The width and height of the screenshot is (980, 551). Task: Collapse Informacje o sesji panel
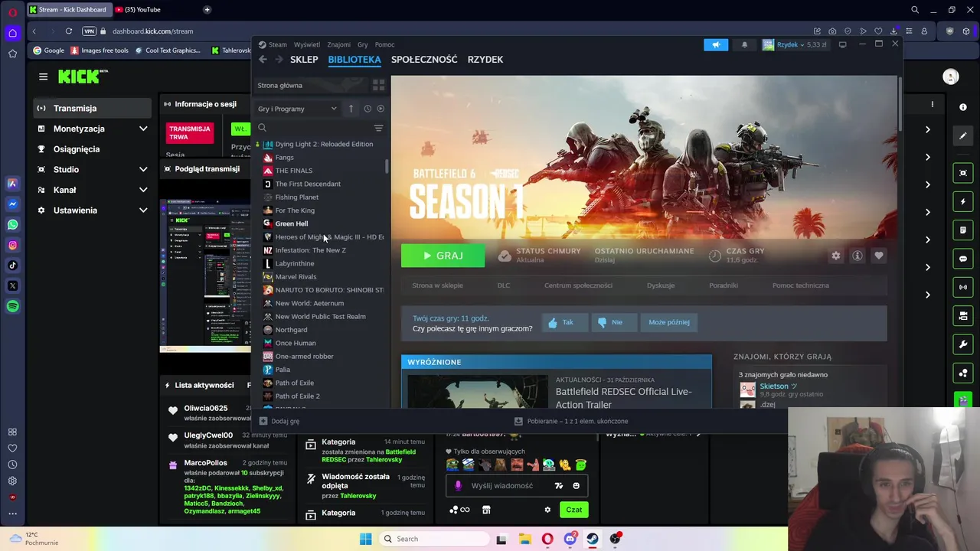pos(168,104)
